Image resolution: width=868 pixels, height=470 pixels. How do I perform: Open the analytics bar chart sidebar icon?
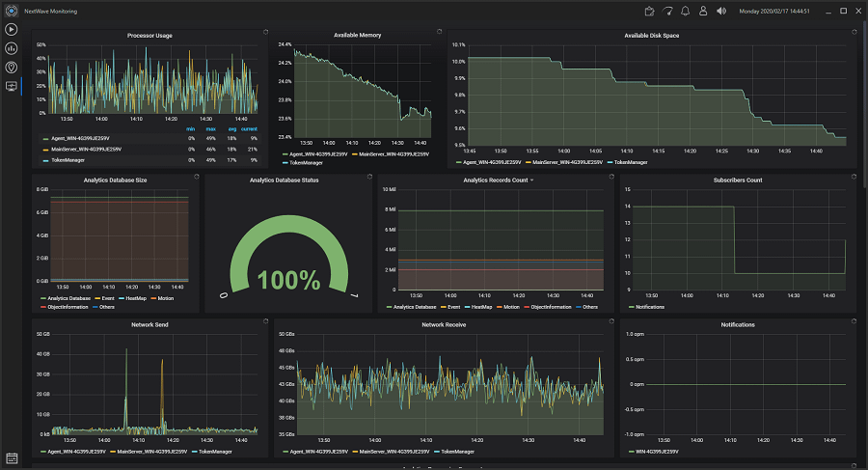12,48
